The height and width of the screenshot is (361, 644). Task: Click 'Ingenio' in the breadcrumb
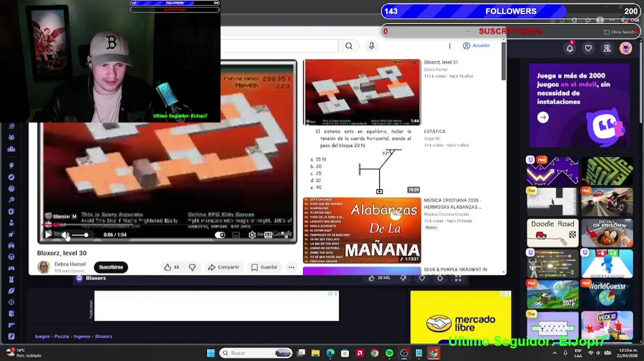coord(82,336)
